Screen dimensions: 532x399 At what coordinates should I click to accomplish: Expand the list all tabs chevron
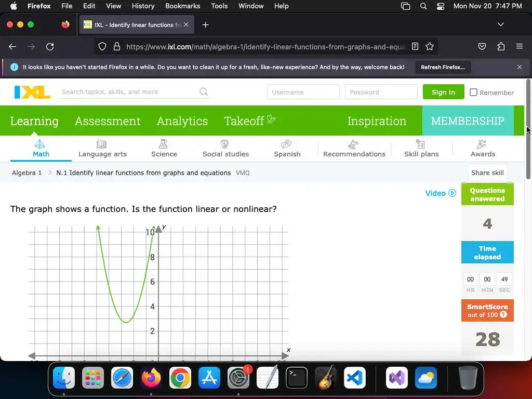click(501, 24)
